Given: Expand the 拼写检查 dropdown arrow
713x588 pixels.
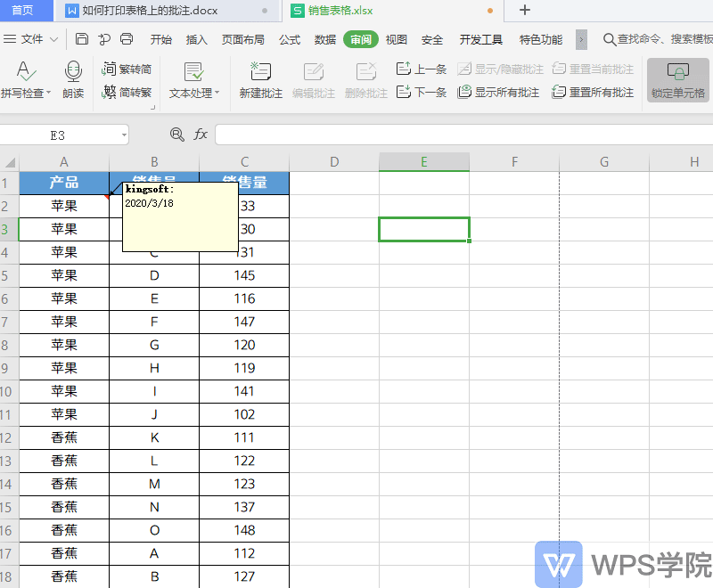Looking at the screenshot, I should (48, 93).
